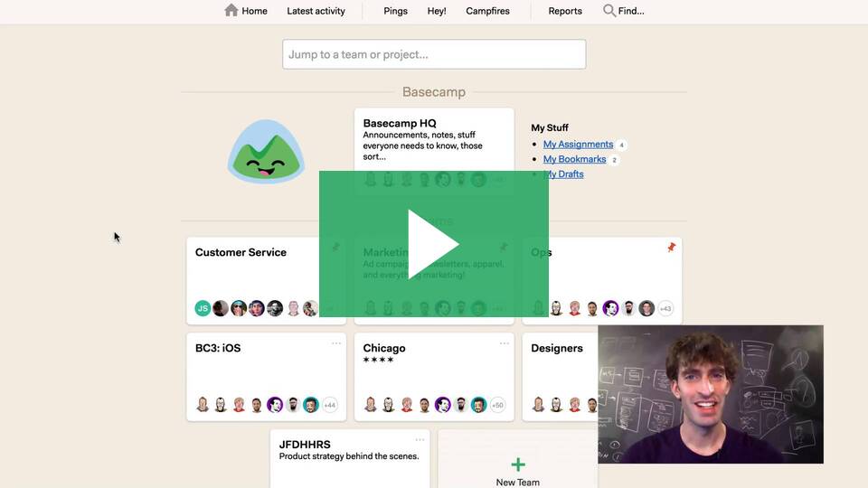
Task: Open Campfires menu
Action: point(487,11)
